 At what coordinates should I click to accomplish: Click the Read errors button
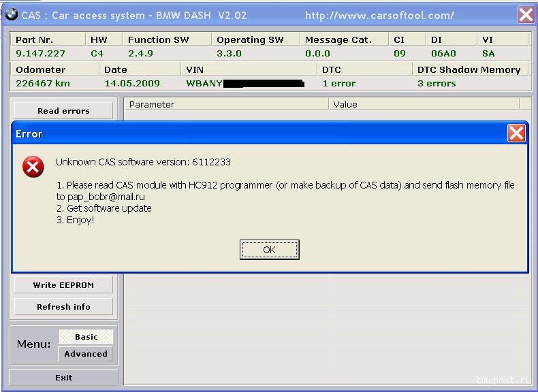[63, 111]
